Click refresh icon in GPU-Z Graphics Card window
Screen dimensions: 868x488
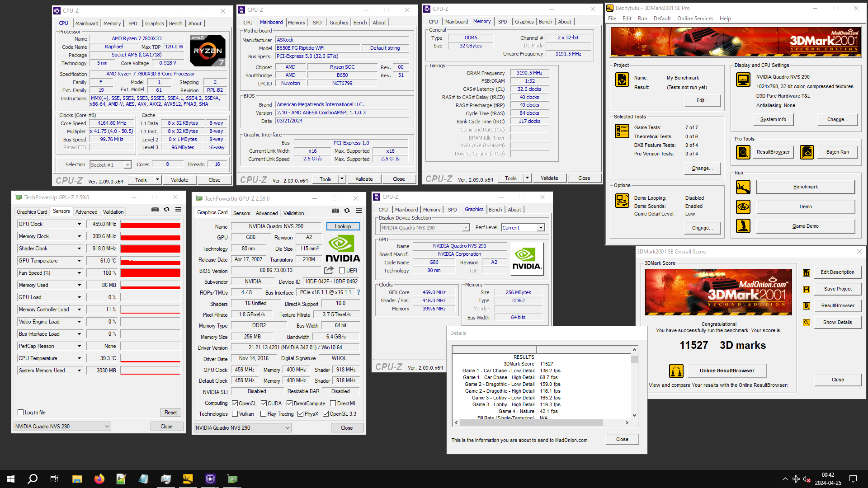click(347, 211)
